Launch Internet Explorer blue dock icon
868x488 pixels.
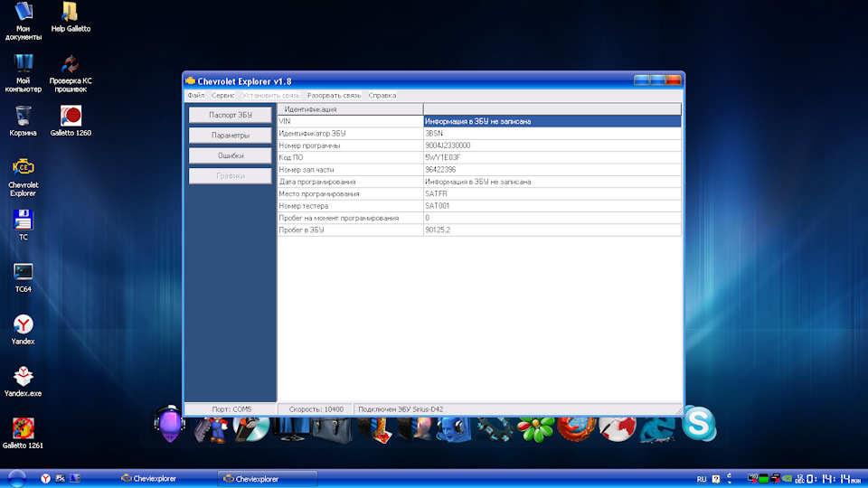tap(657, 430)
